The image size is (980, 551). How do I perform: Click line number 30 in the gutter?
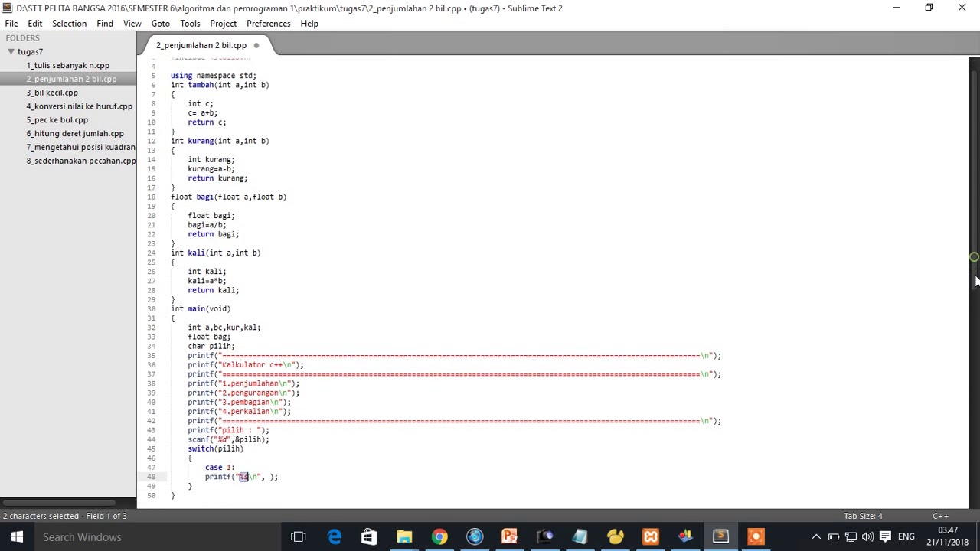pos(152,309)
